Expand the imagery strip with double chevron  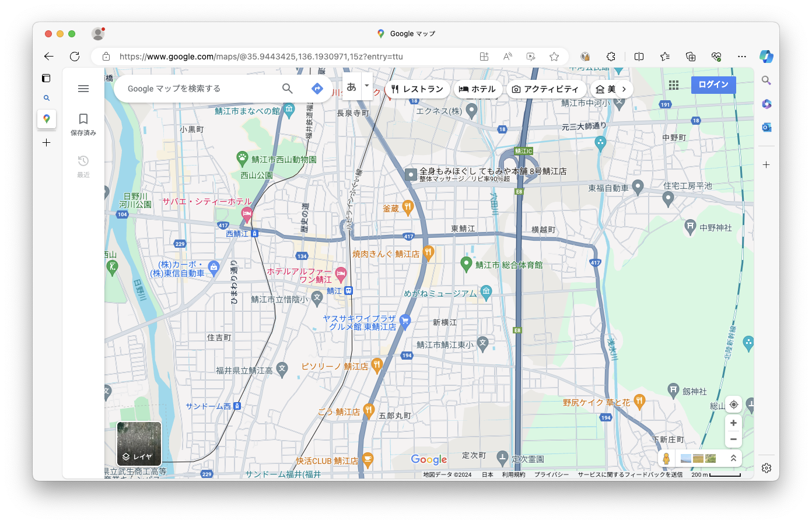(x=733, y=459)
